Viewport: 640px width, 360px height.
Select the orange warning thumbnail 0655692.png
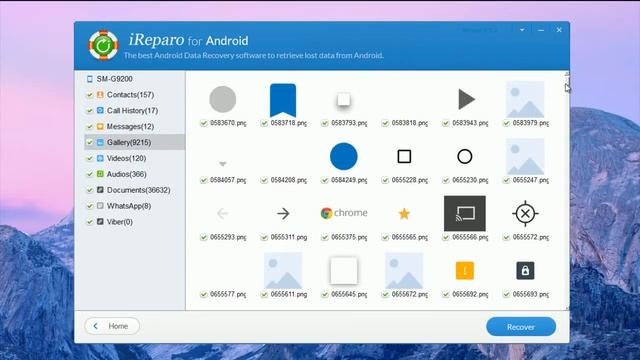pos(464,271)
